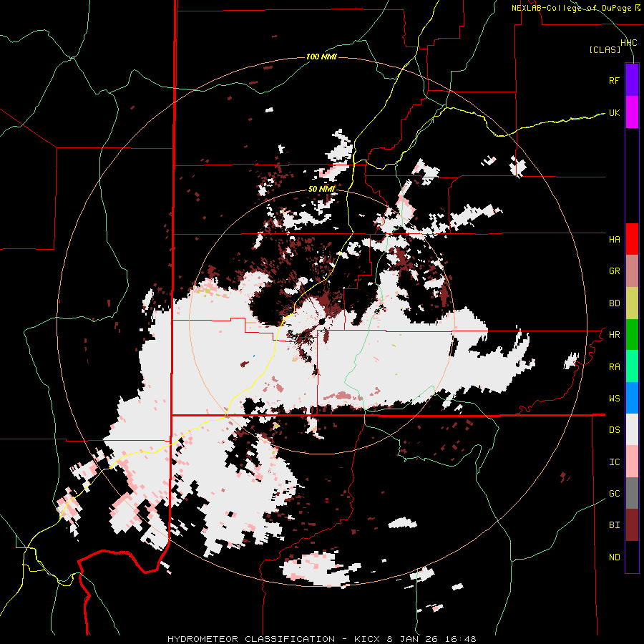Screen dimensions: 644x644
Task: Click the UK legend label
Action: [x=614, y=112]
